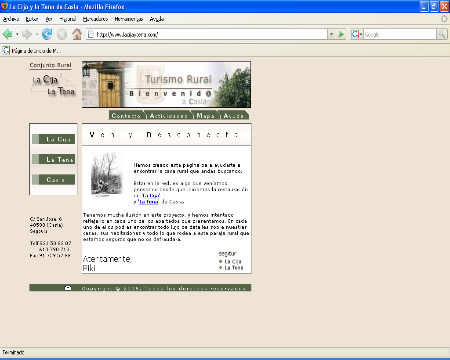Click the 'Ven y Desconecta' heading
Screen dimensions: 450x360
[x=164, y=135]
